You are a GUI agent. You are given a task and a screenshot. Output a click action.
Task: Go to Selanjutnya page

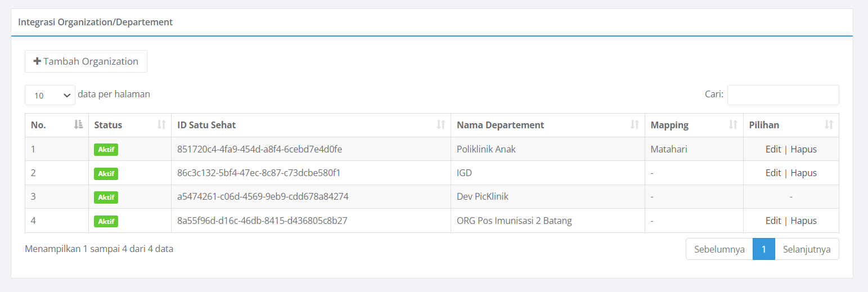[807, 249]
